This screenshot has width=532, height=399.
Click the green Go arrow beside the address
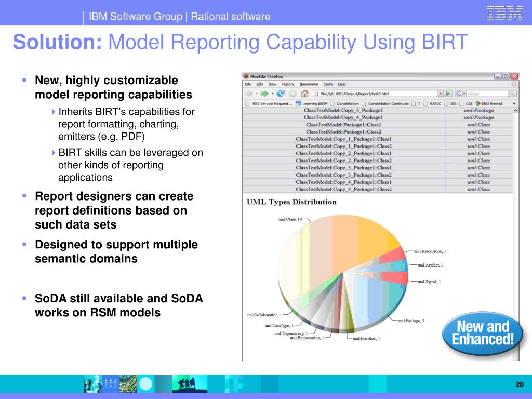[x=448, y=94]
